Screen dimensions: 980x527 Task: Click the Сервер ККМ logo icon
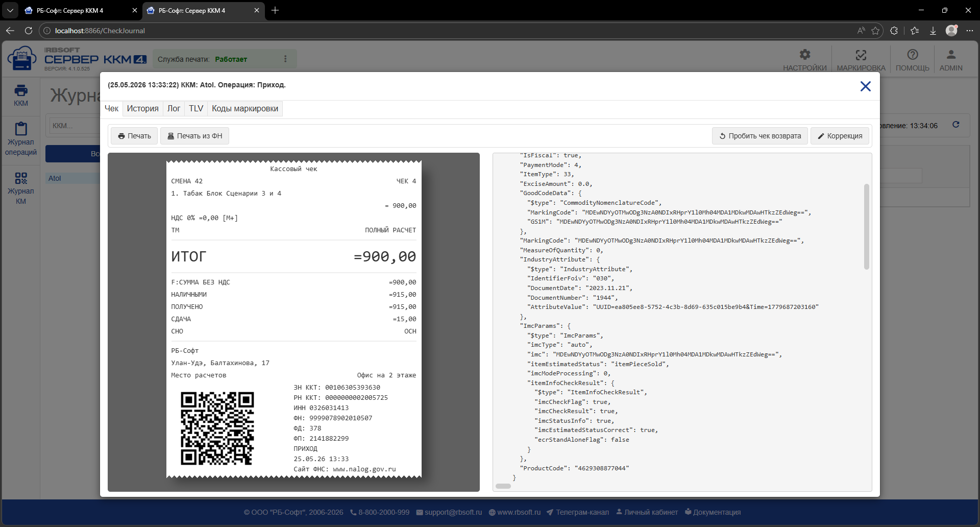(21, 58)
